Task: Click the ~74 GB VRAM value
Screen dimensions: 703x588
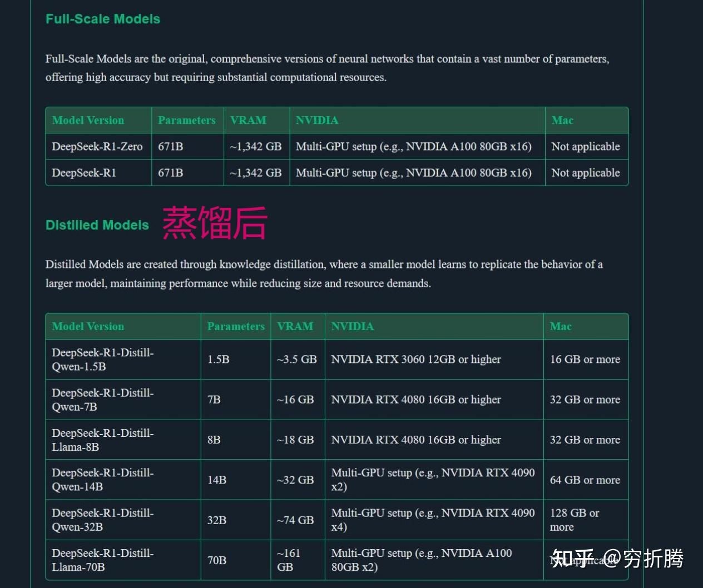Action: pos(295,520)
